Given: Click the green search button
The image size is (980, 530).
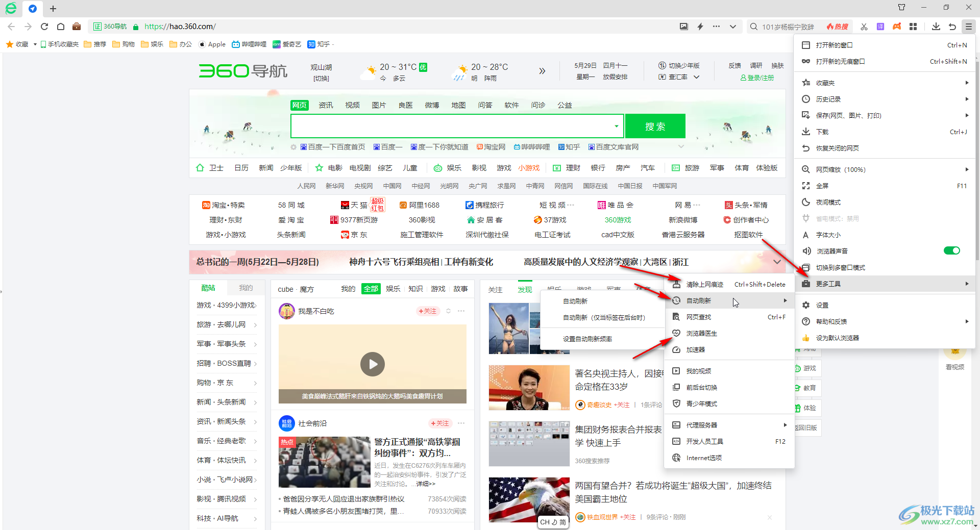Looking at the screenshot, I should pos(655,126).
